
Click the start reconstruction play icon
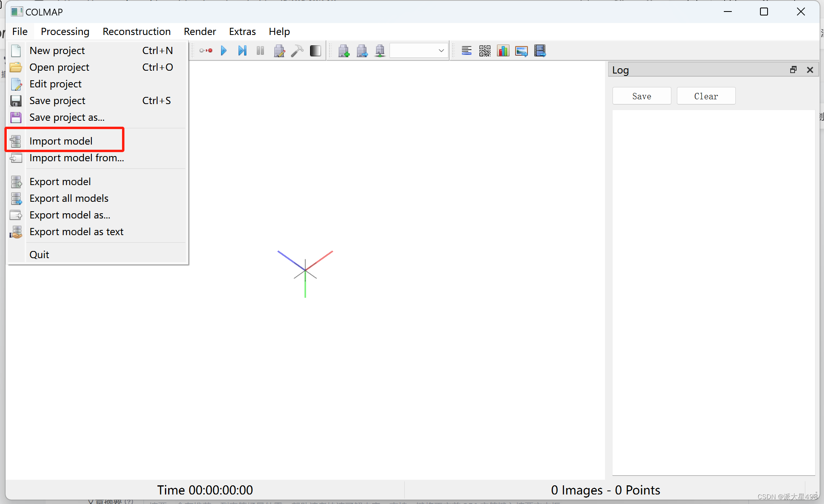click(223, 51)
